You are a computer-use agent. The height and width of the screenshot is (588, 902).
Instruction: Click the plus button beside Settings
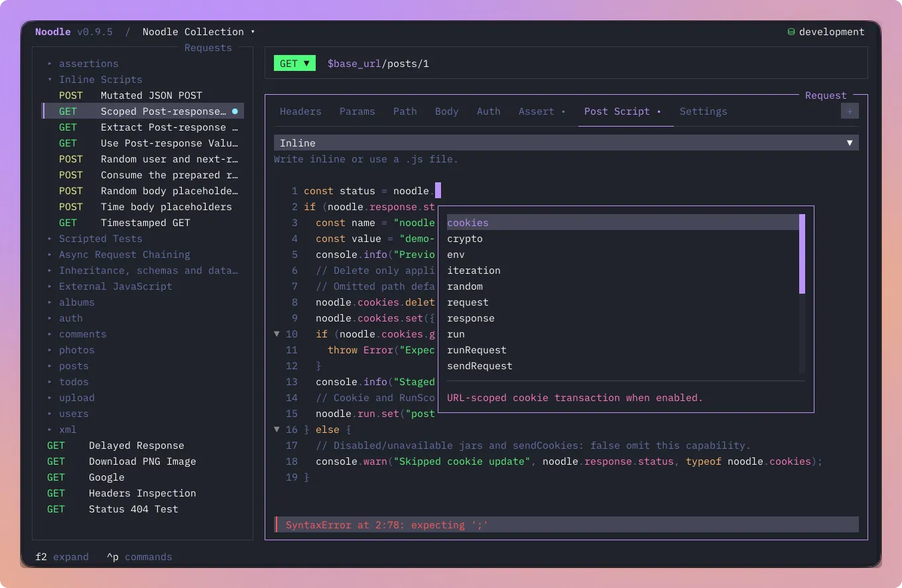(x=850, y=111)
